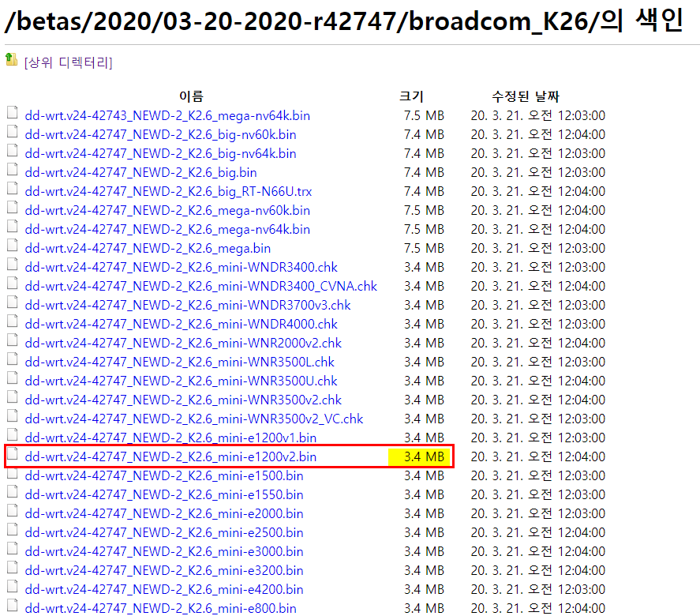Click file icon beside K2.6_mega.bin
The width and height of the screenshot is (700, 616).
[x=13, y=246]
